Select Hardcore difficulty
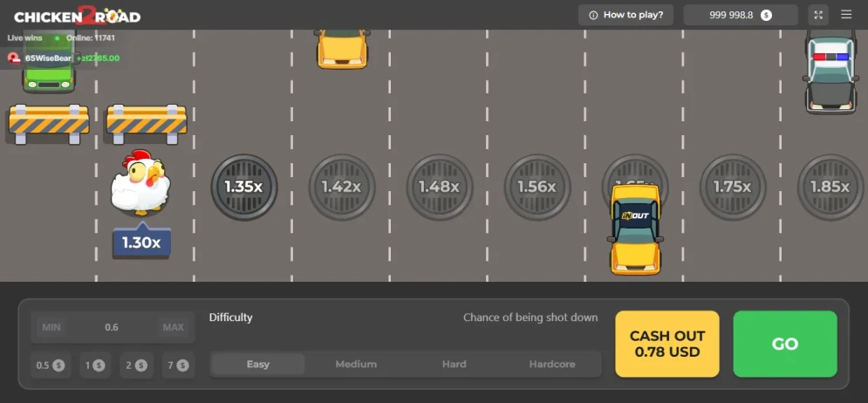Screen dimensions: 868x403 552,365
